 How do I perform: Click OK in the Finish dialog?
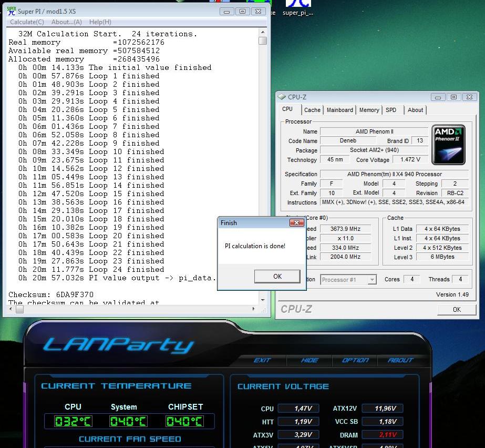277,276
